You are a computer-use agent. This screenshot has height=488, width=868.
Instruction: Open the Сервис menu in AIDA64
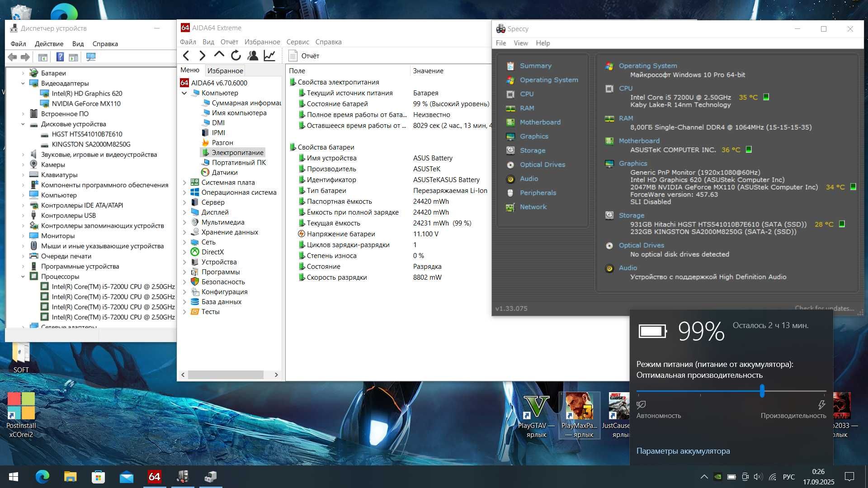[x=297, y=42]
